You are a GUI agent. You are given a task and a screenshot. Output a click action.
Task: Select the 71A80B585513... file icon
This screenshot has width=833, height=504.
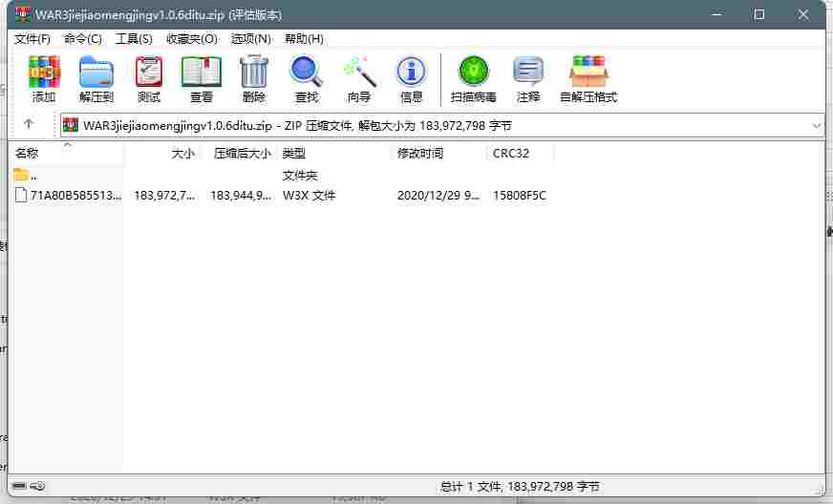pos(21,195)
